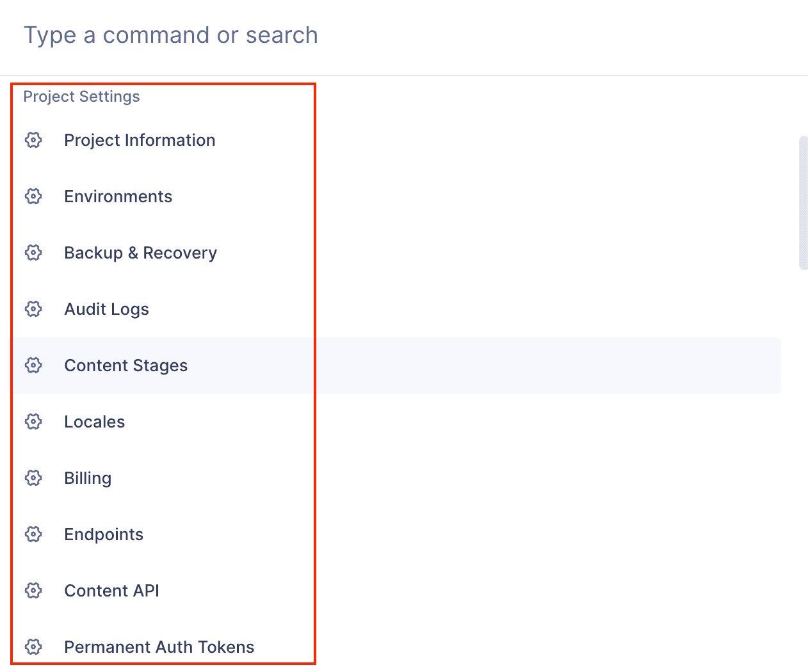Click the gear icon beside Endpoints
Screen dimensions: 808x672
(x=33, y=534)
